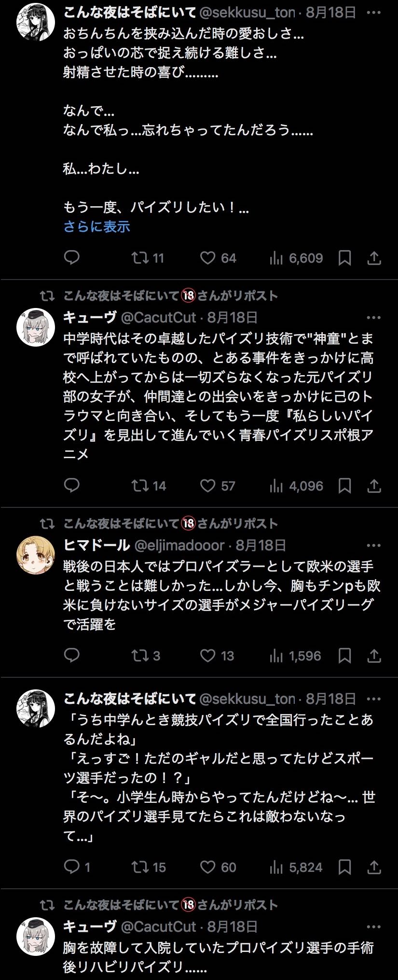The width and height of the screenshot is (398, 980).
Task: Open the reply thread with 1 reply
Action: pos(72,867)
